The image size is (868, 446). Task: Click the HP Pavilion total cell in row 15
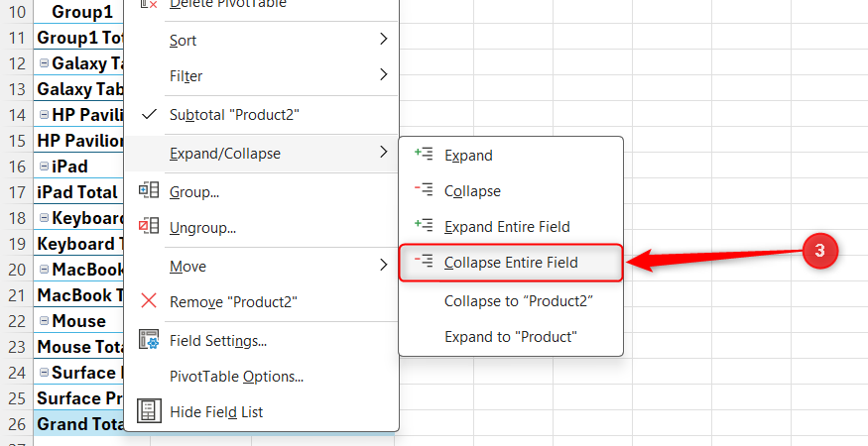click(79, 141)
